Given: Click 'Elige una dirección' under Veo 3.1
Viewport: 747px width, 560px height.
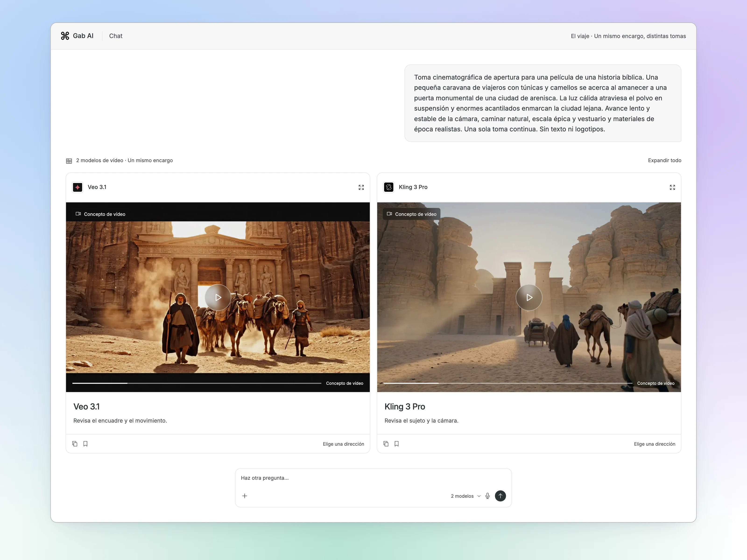Looking at the screenshot, I should tap(343, 444).
